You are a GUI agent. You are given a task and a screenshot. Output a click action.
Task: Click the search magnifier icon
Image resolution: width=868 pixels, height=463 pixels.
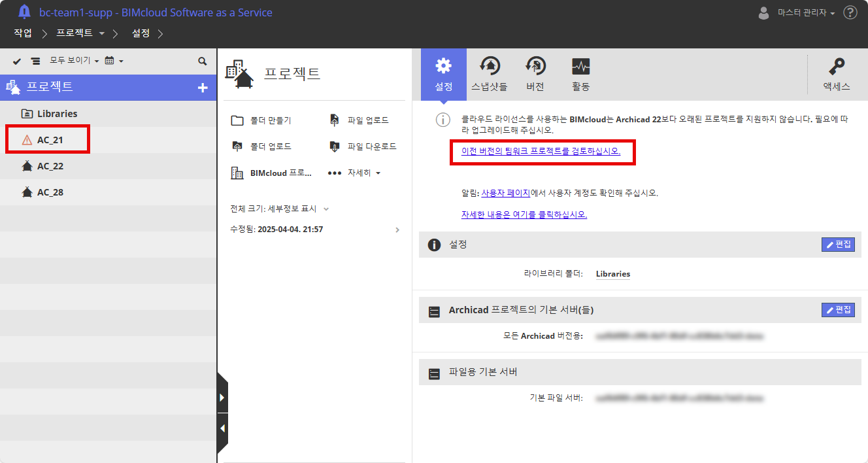(203, 61)
